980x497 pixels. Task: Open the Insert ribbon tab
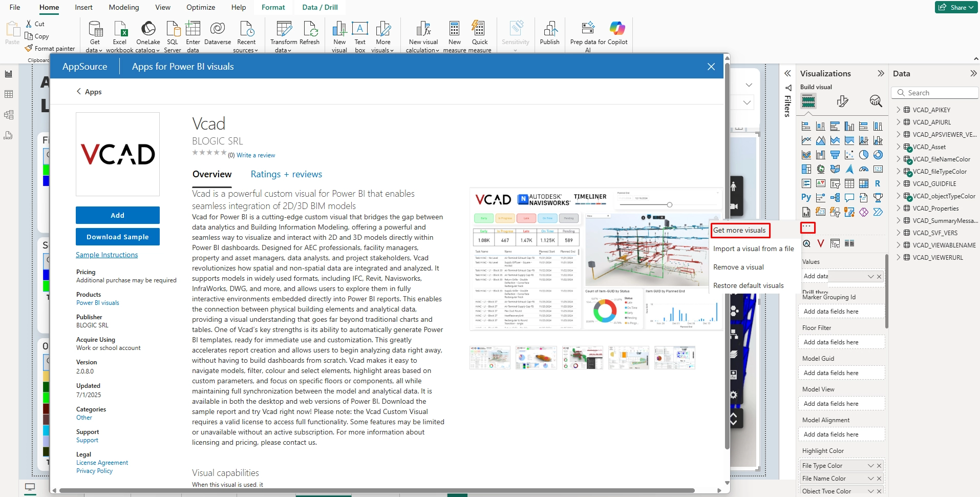[x=83, y=7]
